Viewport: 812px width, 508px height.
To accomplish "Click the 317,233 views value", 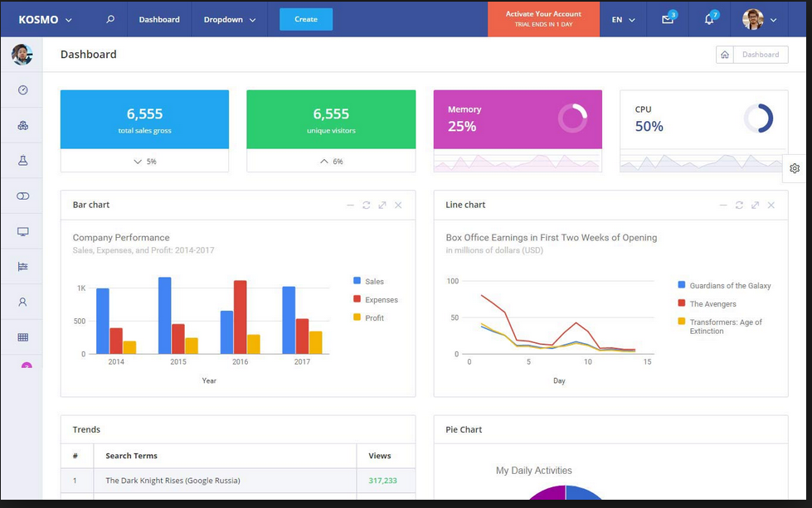I will click(382, 481).
